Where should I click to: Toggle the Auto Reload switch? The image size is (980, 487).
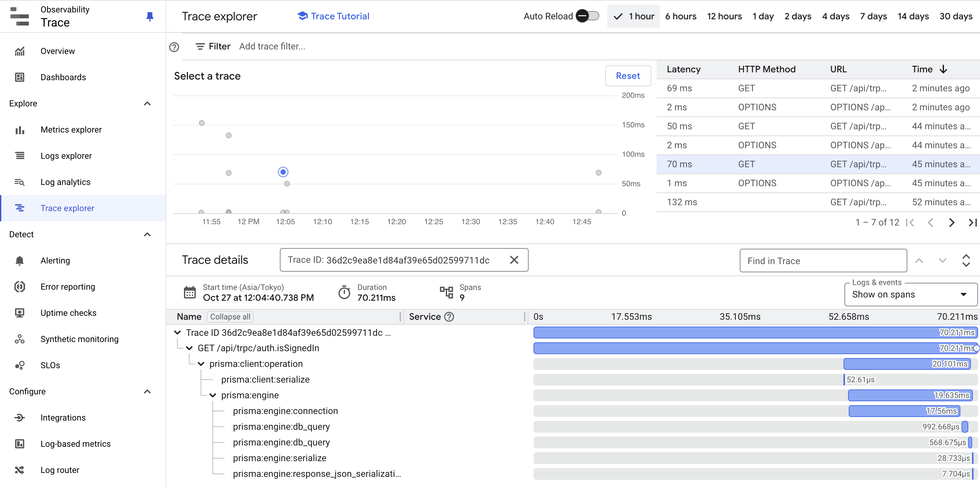click(x=587, y=16)
